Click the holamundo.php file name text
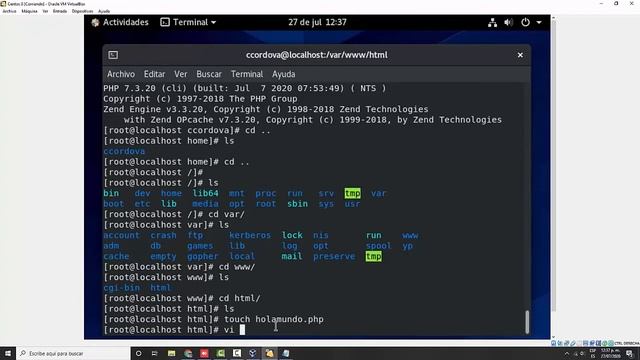This screenshot has width=640, height=360. point(289,320)
